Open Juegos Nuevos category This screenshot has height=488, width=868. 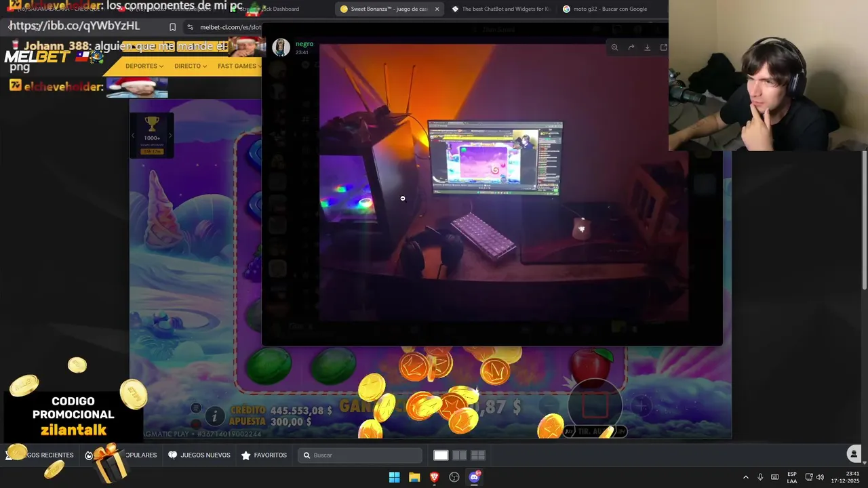click(x=199, y=455)
